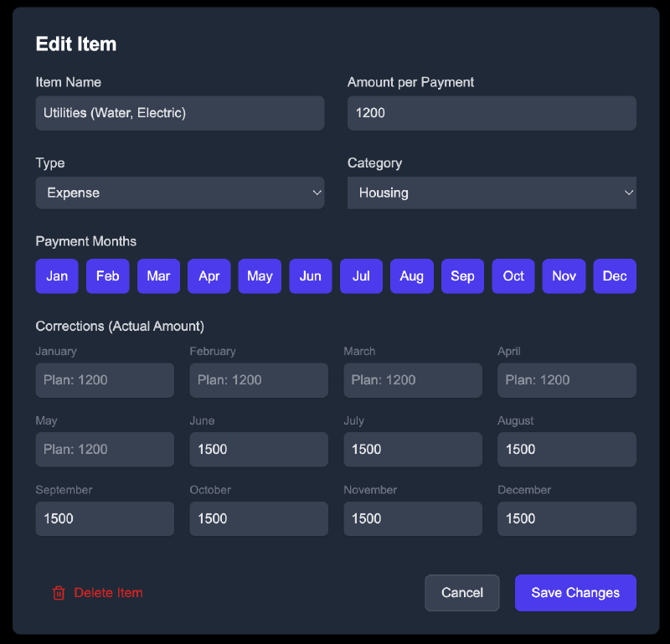Select the August correction field
The image size is (670, 644).
click(x=566, y=450)
